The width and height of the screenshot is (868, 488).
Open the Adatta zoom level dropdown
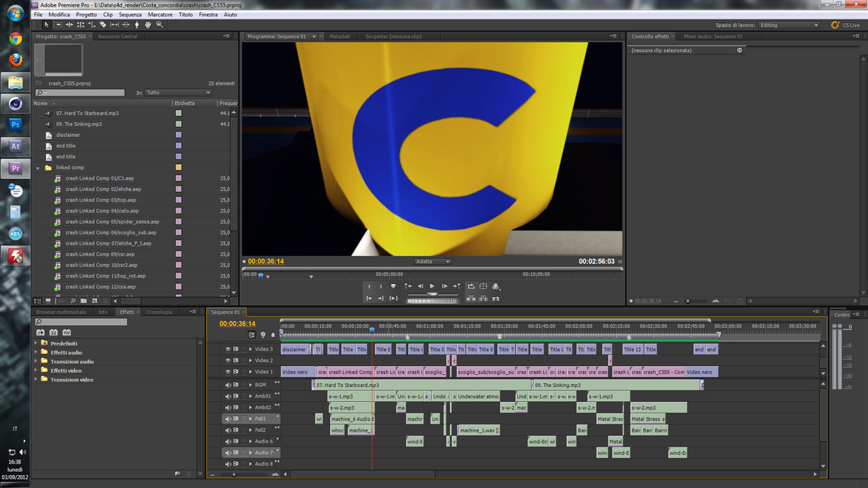(433, 262)
